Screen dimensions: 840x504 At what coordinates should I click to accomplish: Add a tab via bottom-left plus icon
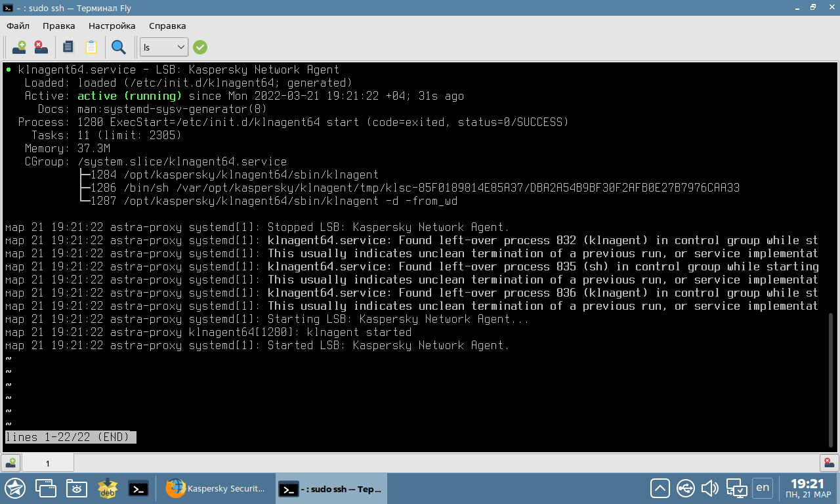(10, 463)
